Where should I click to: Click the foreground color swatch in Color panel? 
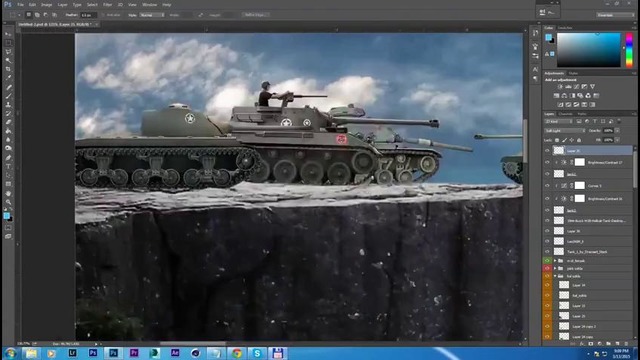pyautogui.click(x=548, y=38)
